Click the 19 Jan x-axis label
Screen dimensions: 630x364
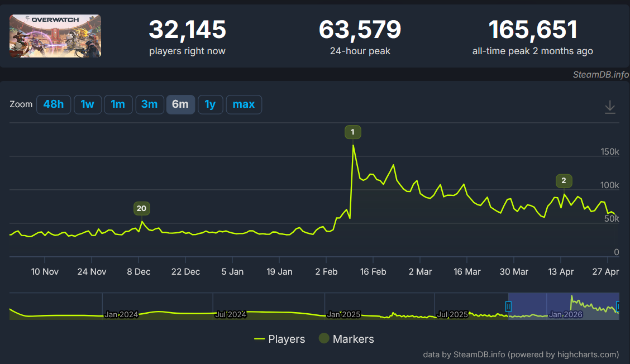click(279, 271)
